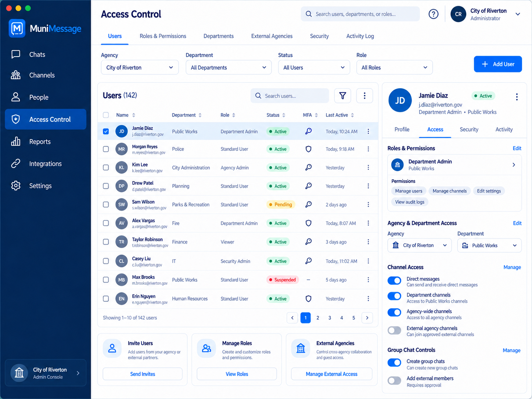
Task: Open All Departments filter dropdown
Action: (x=229, y=68)
